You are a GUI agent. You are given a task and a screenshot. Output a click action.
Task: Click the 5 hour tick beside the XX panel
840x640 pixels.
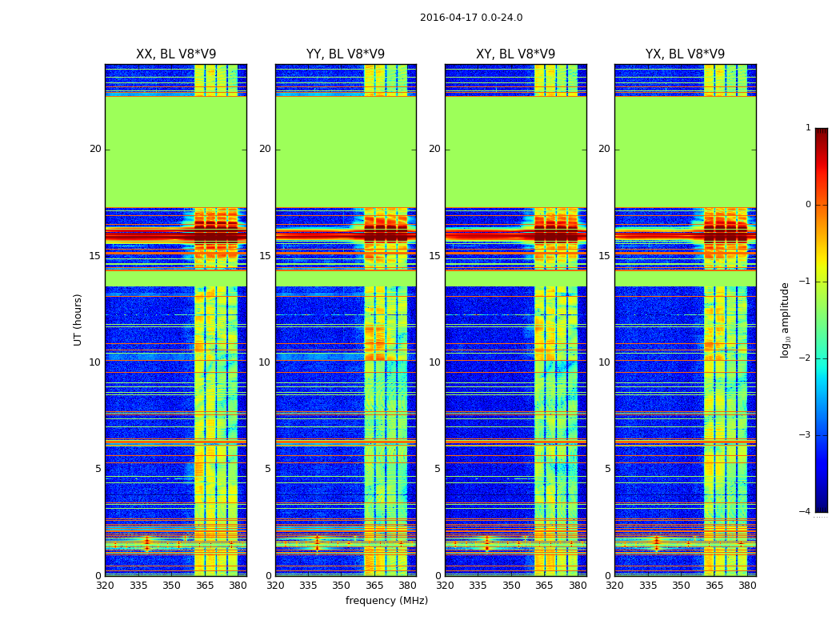(x=98, y=469)
